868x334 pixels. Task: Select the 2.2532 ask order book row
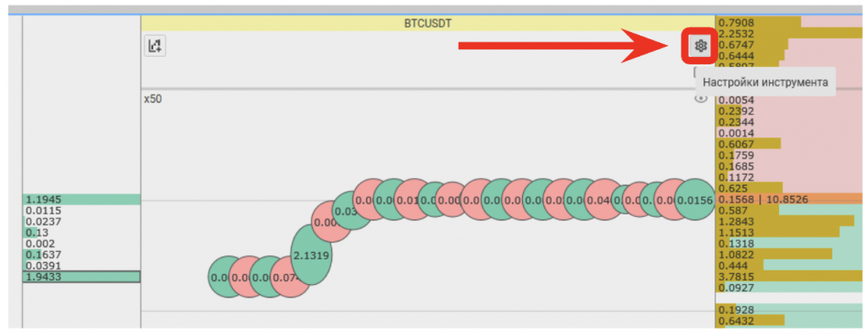[x=792, y=33]
